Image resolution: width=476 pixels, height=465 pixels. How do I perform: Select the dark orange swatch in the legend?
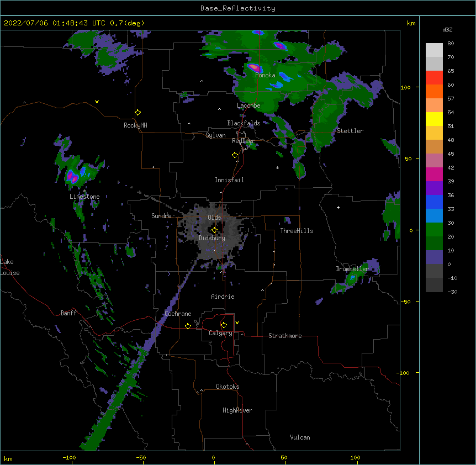click(x=434, y=91)
